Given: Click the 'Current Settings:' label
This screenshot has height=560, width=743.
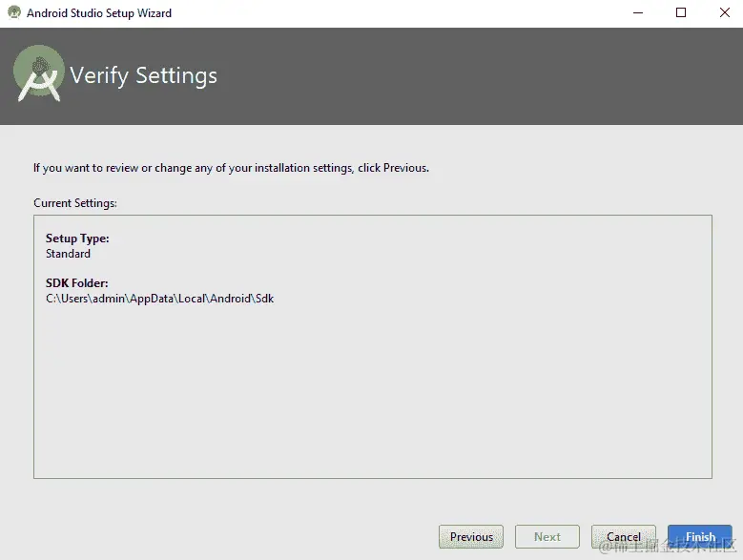Looking at the screenshot, I should point(74,203).
